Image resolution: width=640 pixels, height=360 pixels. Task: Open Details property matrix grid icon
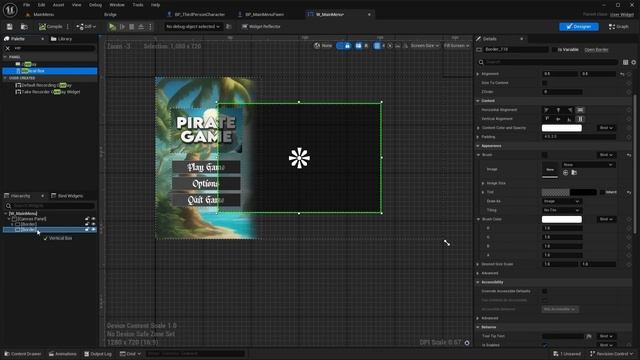point(625,62)
